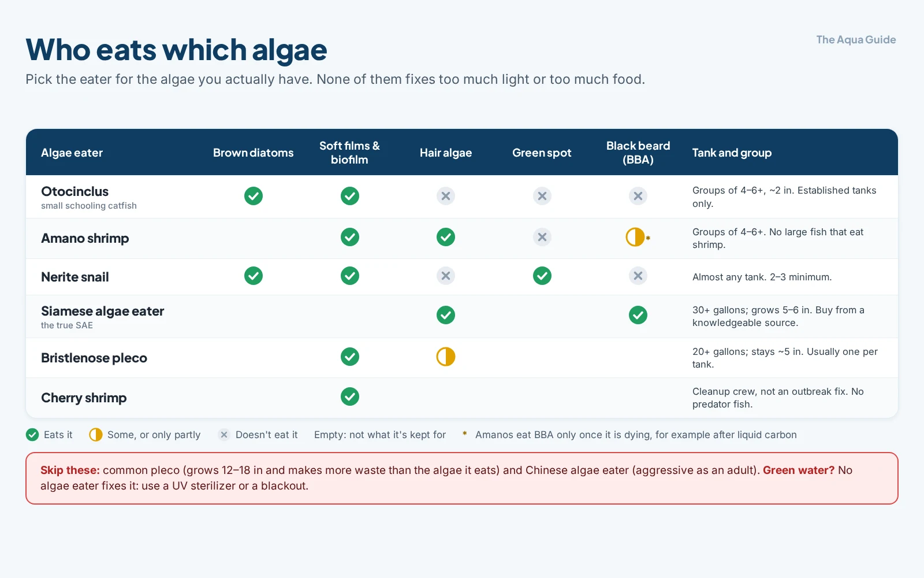Click Otocinclus brown diatoms green checkmark
This screenshot has height=578, width=924.
(253, 196)
